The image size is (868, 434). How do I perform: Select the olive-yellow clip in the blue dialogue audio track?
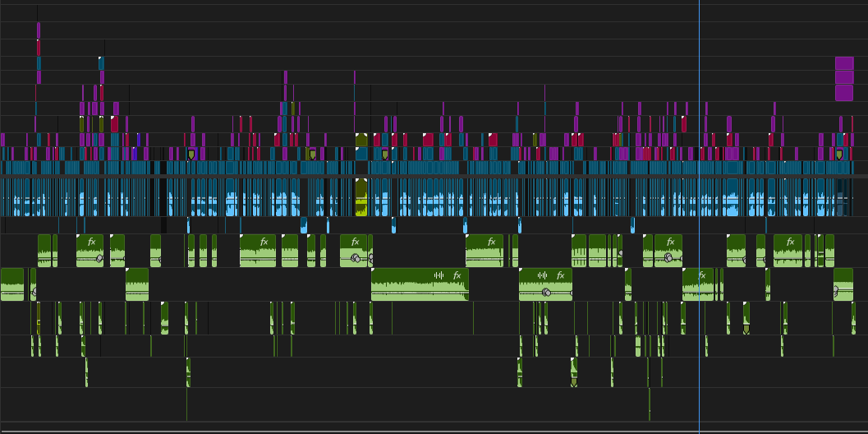pos(361,197)
